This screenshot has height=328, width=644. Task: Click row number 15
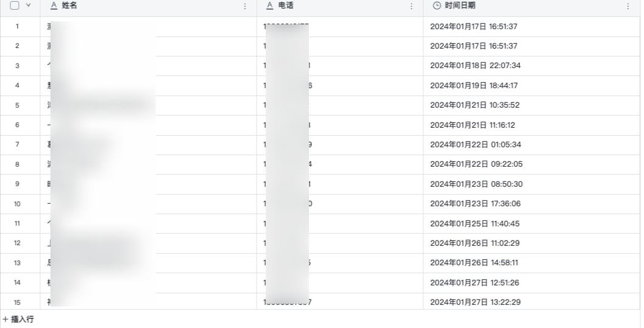pos(17,302)
